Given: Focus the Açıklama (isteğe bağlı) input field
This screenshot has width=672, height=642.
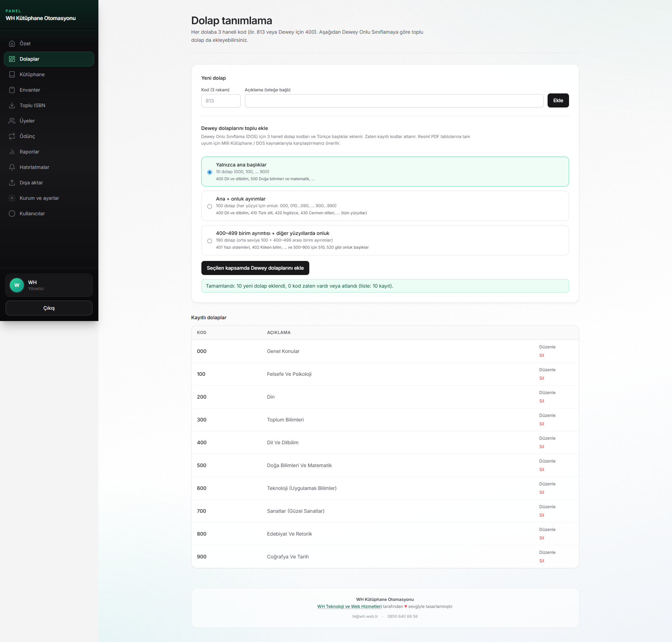Looking at the screenshot, I should click(x=394, y=101).
